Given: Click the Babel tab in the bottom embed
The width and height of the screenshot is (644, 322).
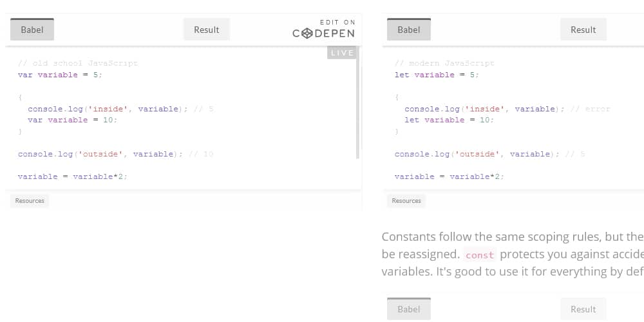Looking at the screenshot, I should [409, 309].
